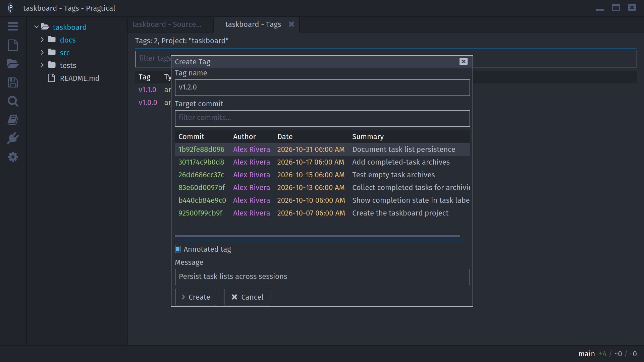
Task: Select commit 301174c9b0d8
Action: 322,162
